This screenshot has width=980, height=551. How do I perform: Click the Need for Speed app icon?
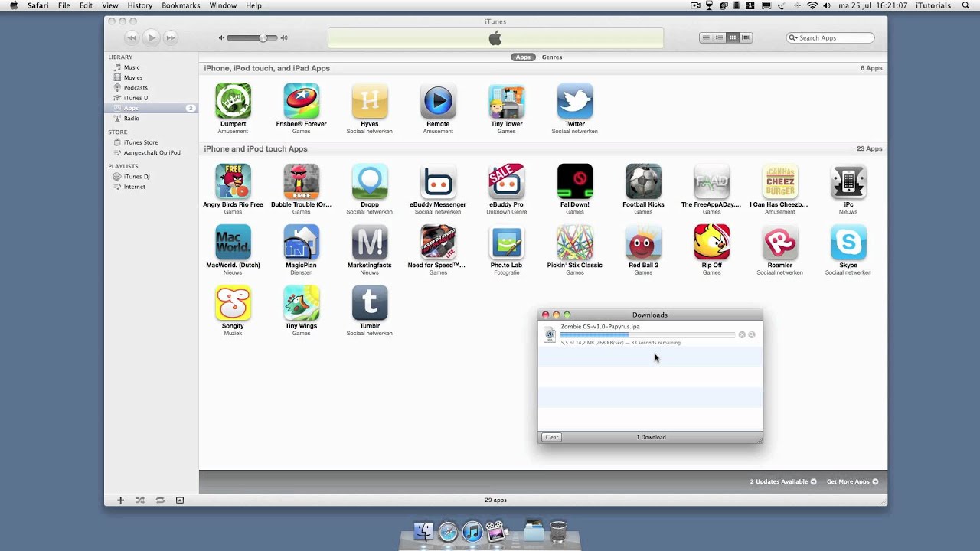438,243
